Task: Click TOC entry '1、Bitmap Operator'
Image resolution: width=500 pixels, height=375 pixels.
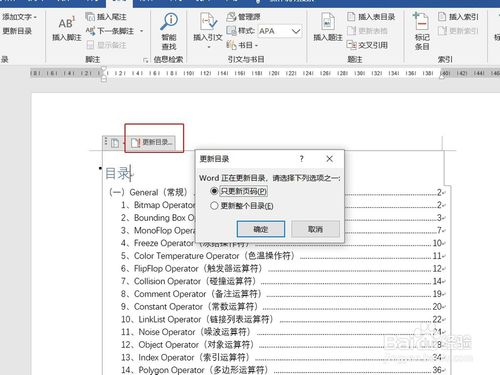Action: point(158,205)
